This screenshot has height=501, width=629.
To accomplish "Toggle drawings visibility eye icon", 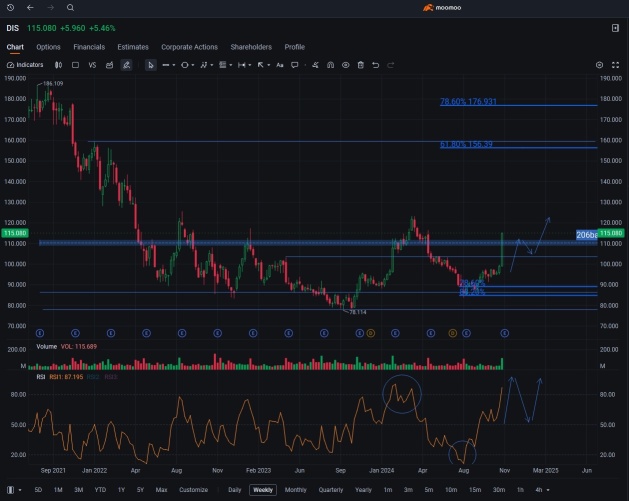I will coord(345,65).
